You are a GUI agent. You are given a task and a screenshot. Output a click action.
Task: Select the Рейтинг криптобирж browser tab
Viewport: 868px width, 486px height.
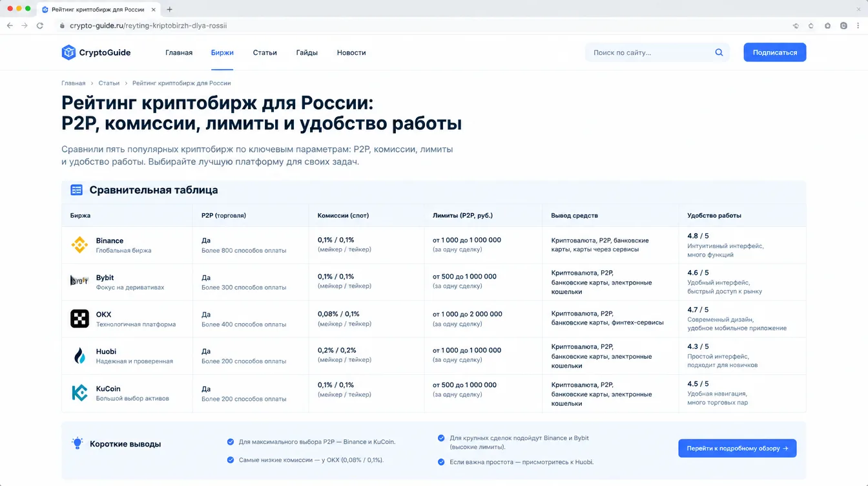(x=99, y=9)
